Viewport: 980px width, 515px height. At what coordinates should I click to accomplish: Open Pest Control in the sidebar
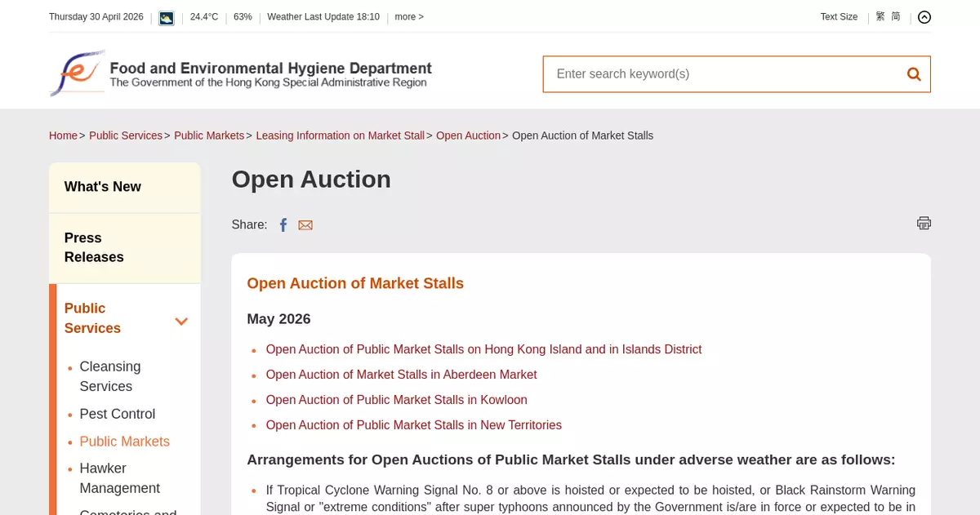pos(118,414)
